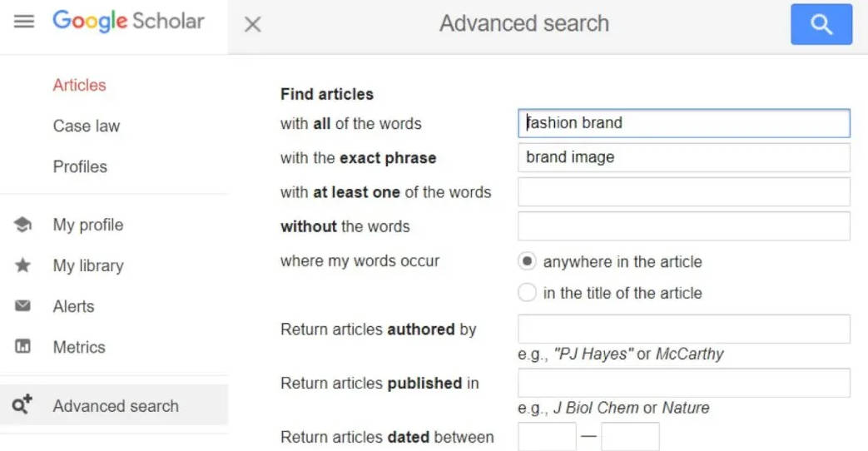Focus the 'with all of the words' field
Image resolution: width=868 pixels, height=451 pixels.
pyautogui.click(x=683, y=123)
